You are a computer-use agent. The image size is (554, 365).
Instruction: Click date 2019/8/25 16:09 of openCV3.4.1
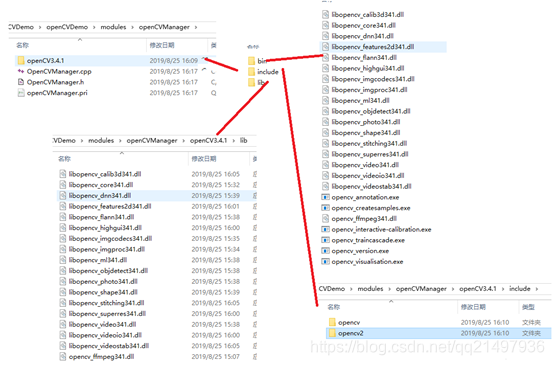tap(173, 61)
